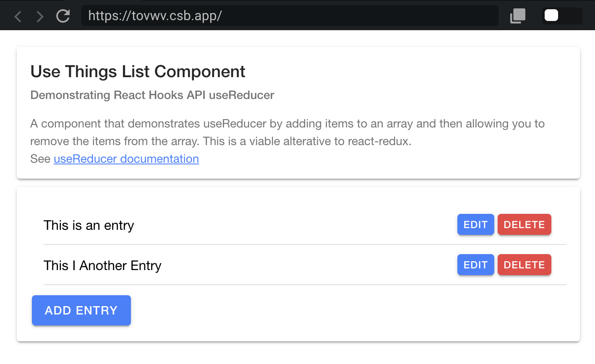
Task: Open the useReducer documentation link
Action: (x=126, y=159)
